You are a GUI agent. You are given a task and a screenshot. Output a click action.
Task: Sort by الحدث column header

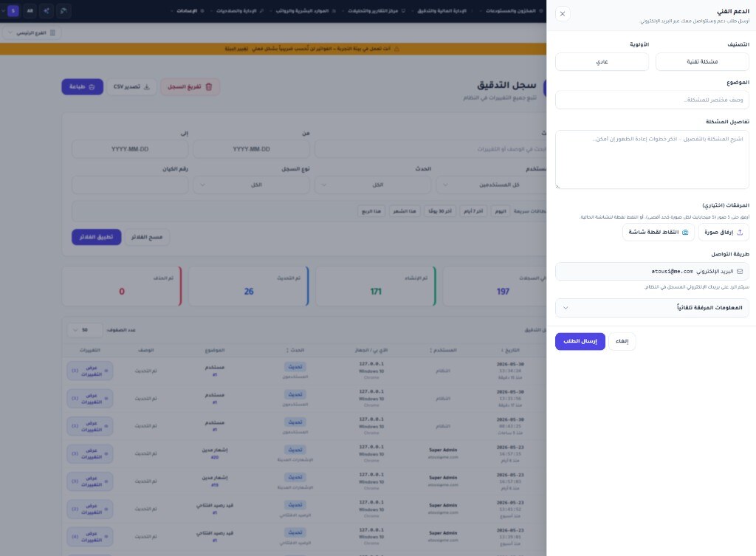pos(295,350)
